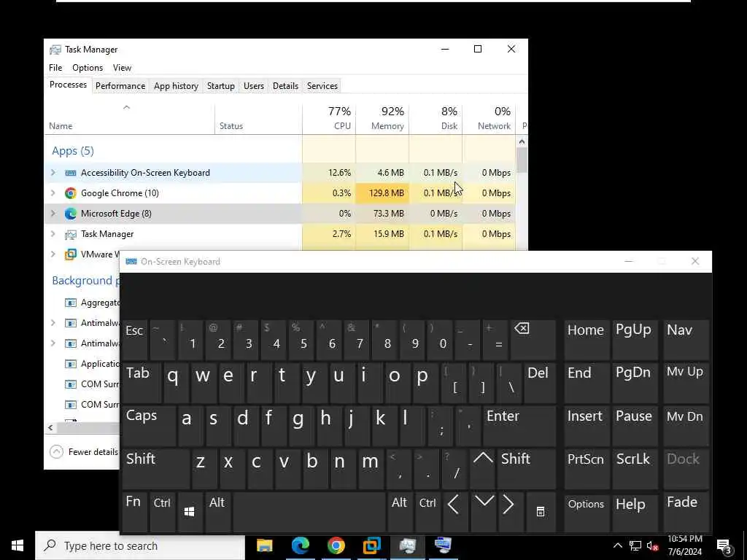Click the Accessibility On-Screen Keyboard process icon
This screenshot has width=747, height=560.
71,173
